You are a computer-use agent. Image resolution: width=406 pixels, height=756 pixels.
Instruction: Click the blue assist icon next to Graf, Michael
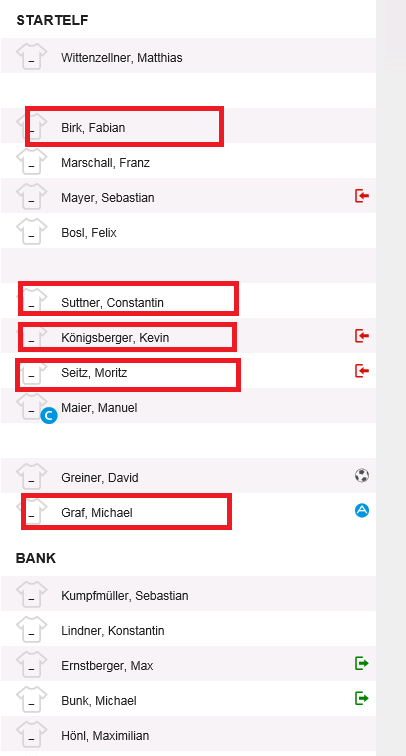(x=362, y=511)
